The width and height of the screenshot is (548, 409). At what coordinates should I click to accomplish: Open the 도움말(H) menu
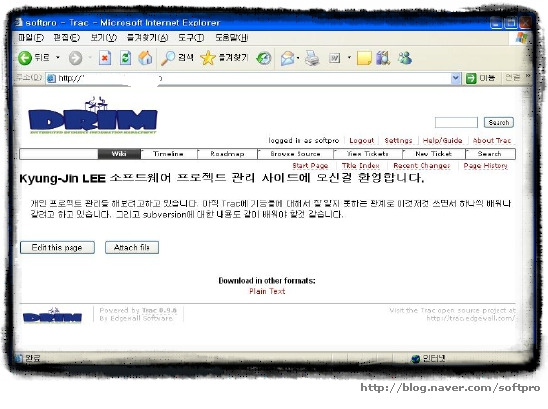pyautogui.click(x=231, y=37)
